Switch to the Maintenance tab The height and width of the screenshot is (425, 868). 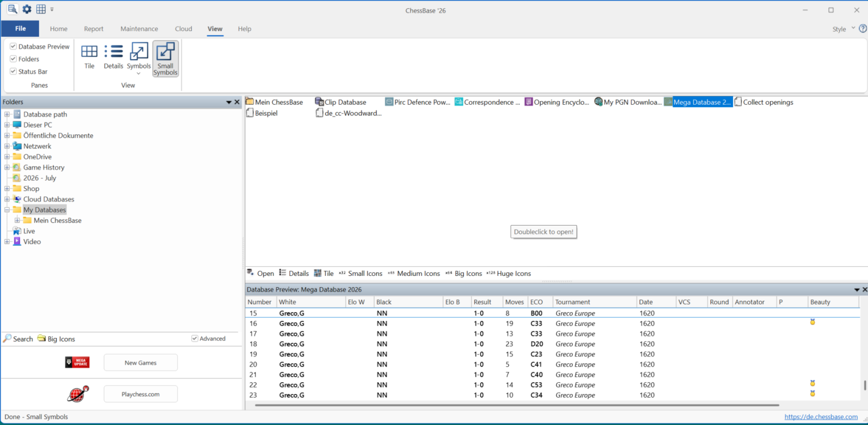(x=139, y=29)
